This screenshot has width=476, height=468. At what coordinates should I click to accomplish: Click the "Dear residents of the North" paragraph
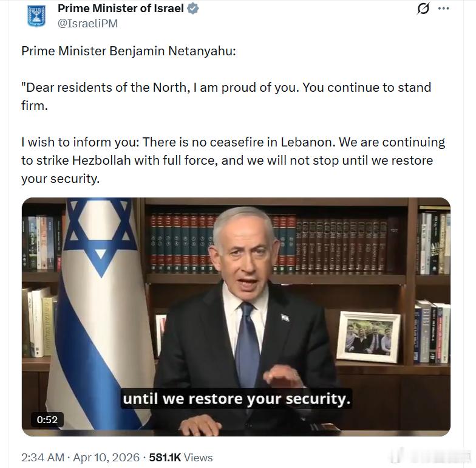[226, 96]
